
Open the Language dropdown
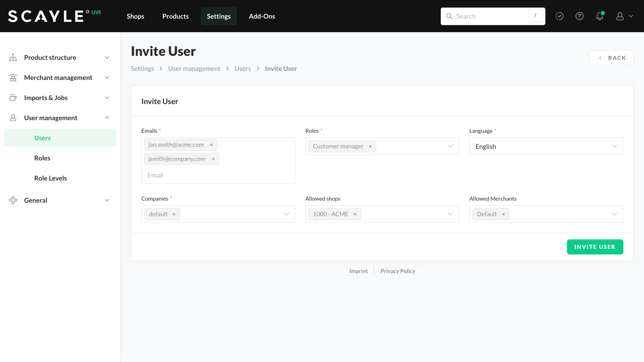pyautogui.click(x=546, y=146)
